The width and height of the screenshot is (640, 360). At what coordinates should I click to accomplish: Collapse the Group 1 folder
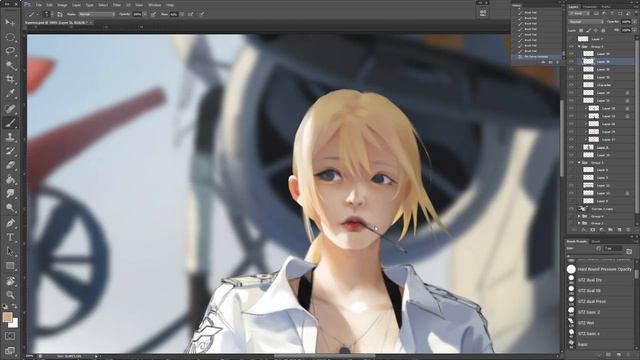coord(579,162)
